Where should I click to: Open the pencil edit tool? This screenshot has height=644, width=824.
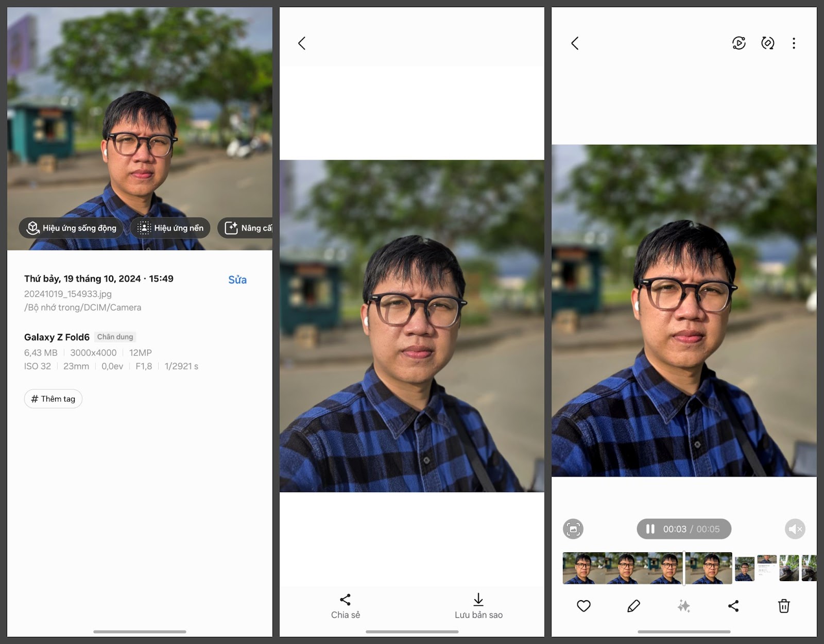point(633,606)
